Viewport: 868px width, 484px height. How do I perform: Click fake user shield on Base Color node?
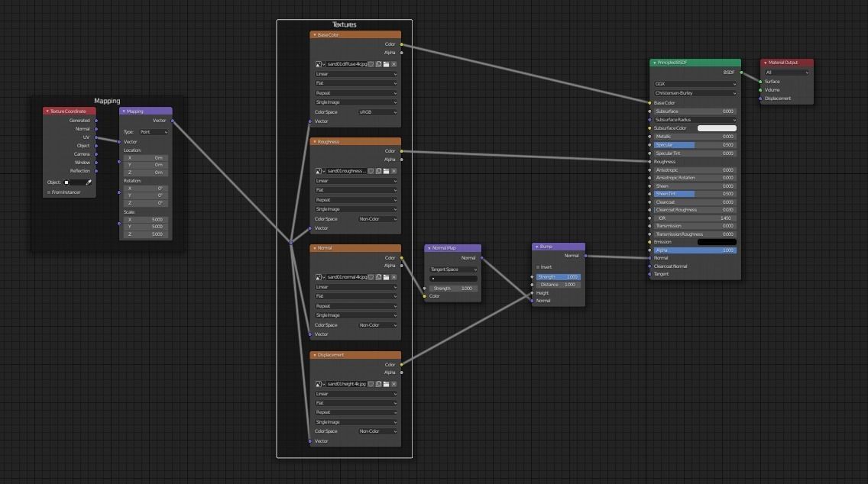[x=371, y=64]
